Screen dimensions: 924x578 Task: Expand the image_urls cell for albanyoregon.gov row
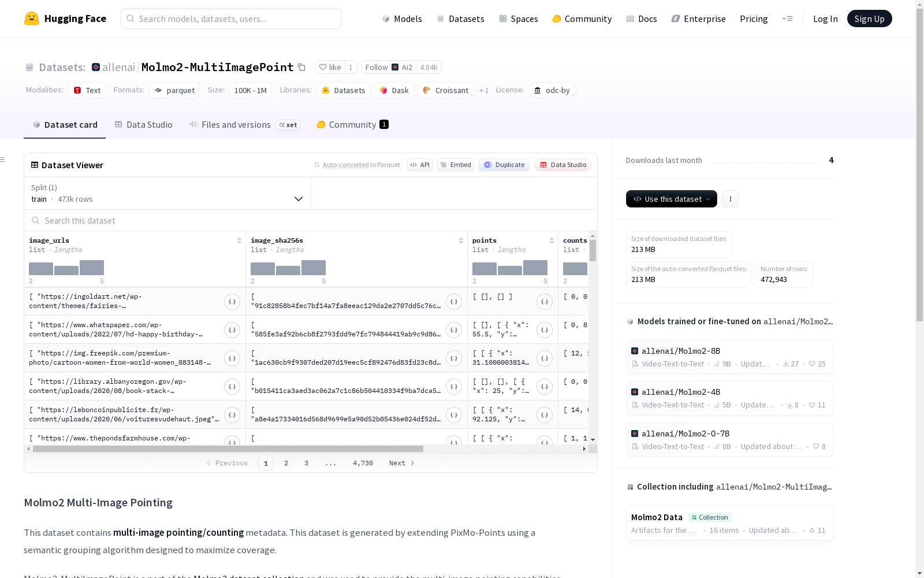232,387
